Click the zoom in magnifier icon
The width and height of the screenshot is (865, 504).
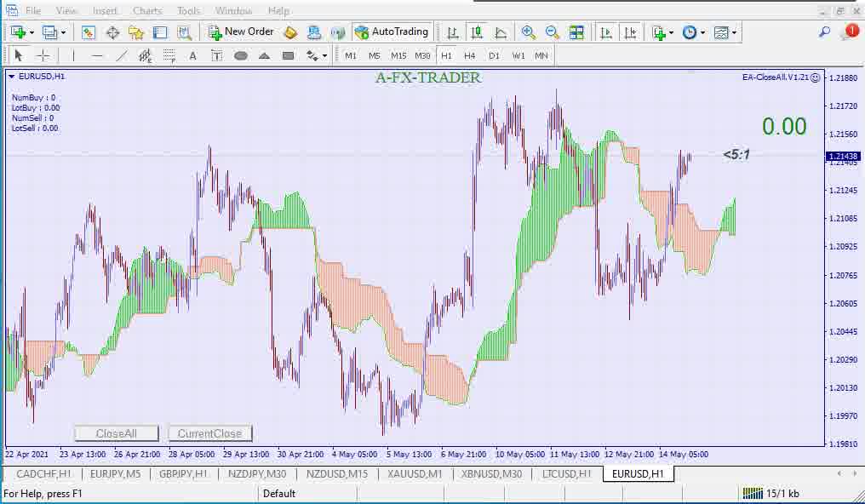pyautogui.click(x=529, y=32)
